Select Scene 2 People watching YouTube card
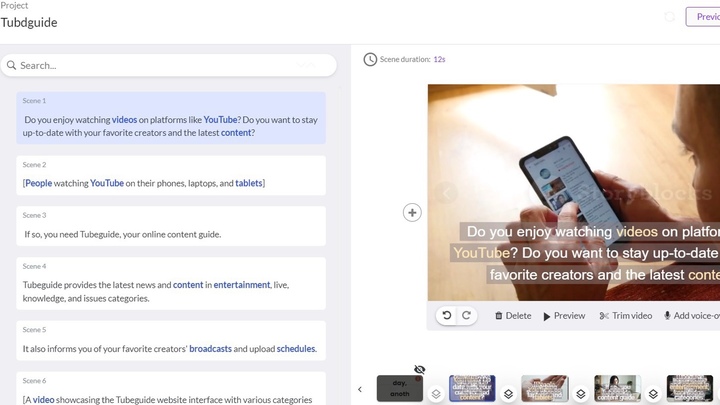 (171, 175)
